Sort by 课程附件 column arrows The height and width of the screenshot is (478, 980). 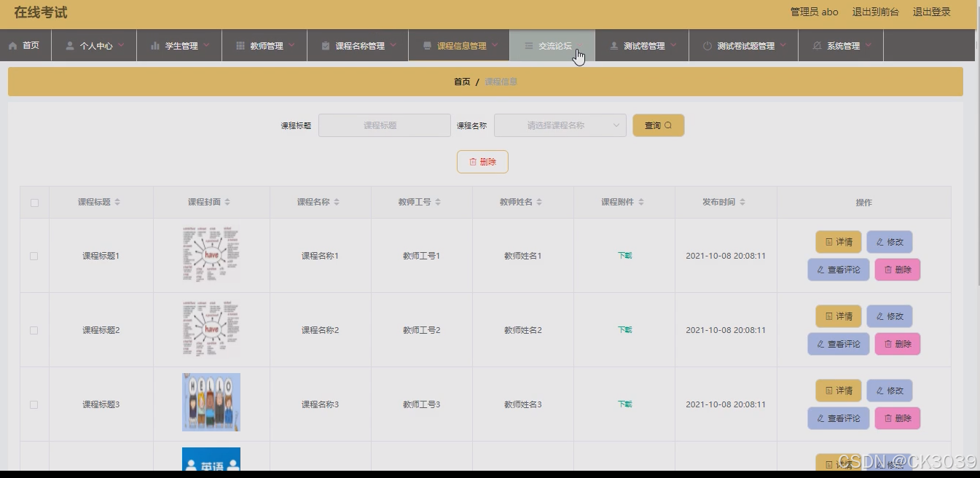point(640,202)
